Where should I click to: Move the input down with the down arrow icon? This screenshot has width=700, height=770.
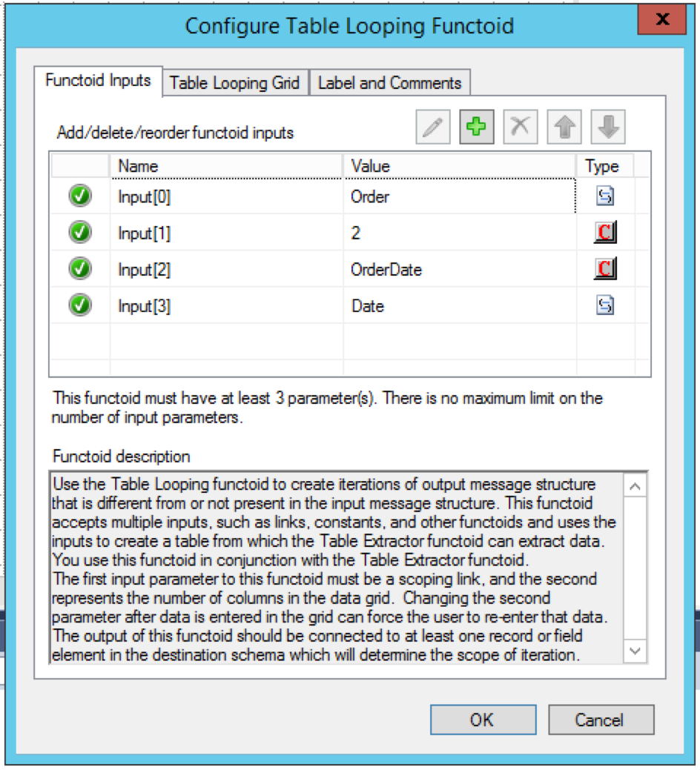pyautogui.click(x=608, y=127)
